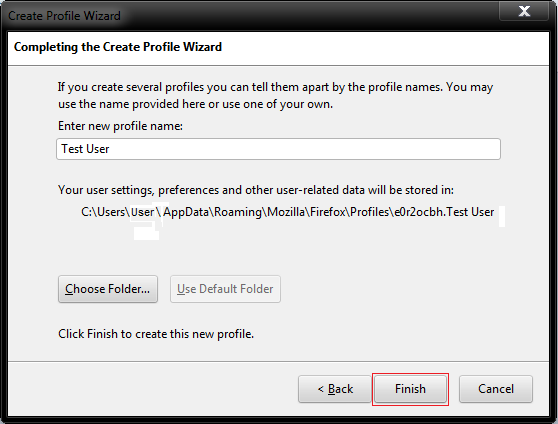Close the wizard with the X button

524,11
